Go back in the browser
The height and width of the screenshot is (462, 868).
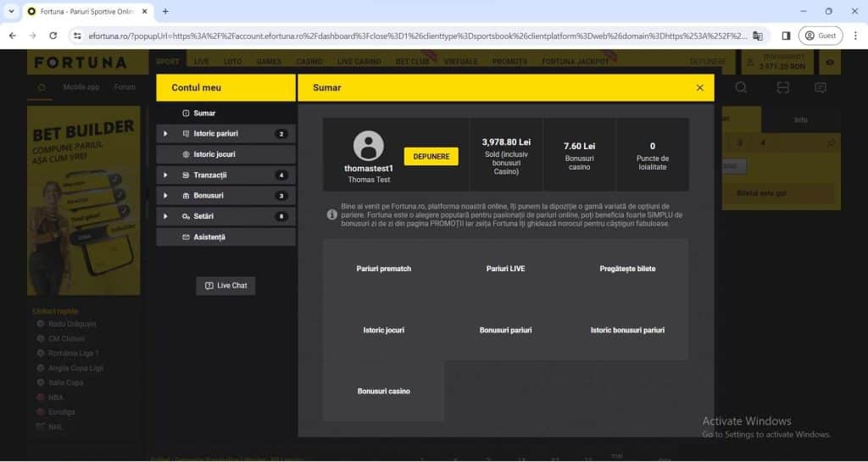click(x=13, y=36)
